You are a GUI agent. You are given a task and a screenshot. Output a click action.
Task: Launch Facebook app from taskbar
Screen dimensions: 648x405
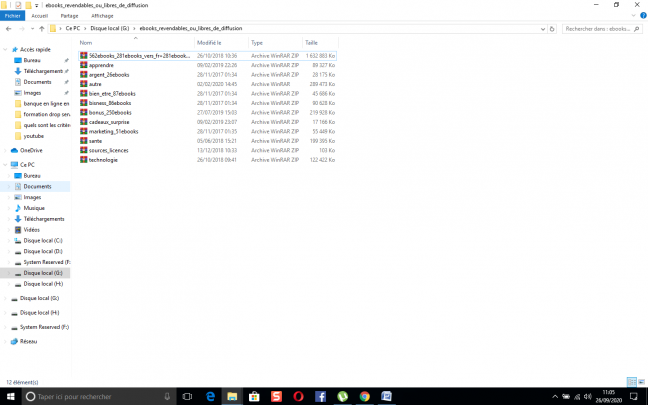point(321,396)
